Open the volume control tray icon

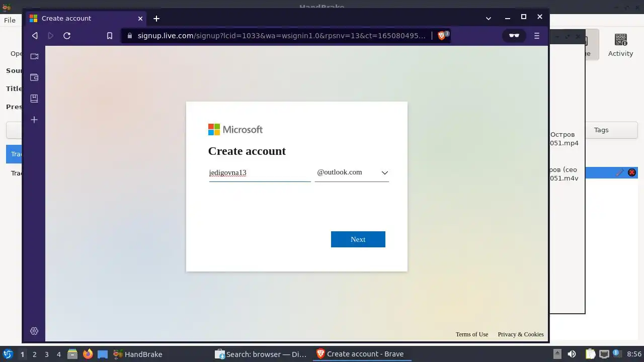[x=572, y=354]
